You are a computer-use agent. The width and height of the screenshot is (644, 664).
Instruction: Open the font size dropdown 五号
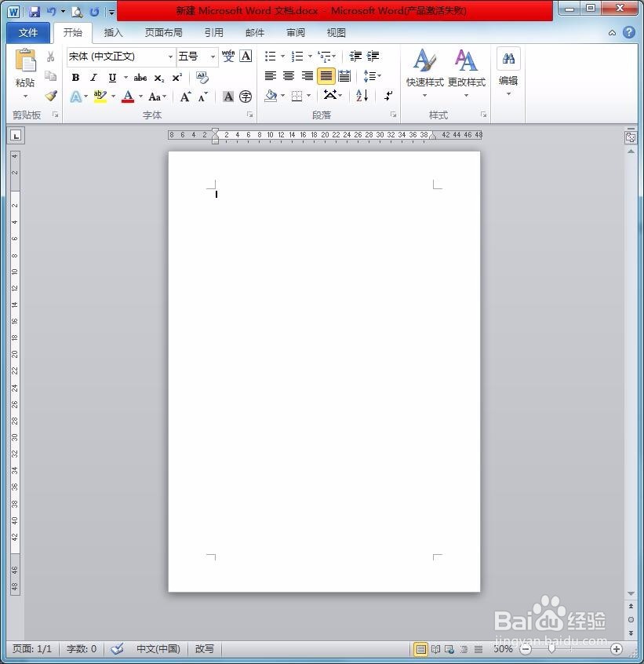213,57
